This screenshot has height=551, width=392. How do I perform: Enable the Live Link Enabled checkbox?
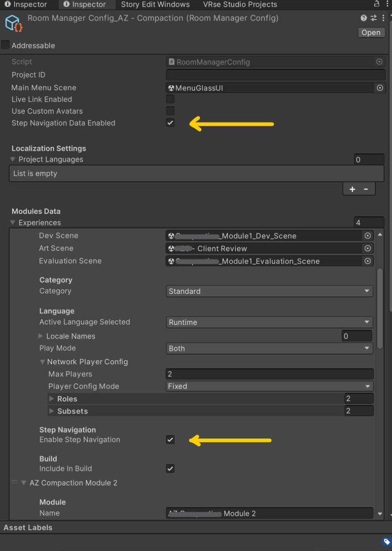tap(170, 99)
